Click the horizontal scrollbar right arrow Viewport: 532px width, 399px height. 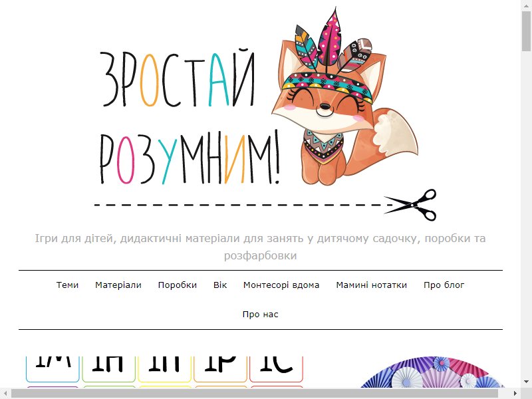[x=515, y=394]
